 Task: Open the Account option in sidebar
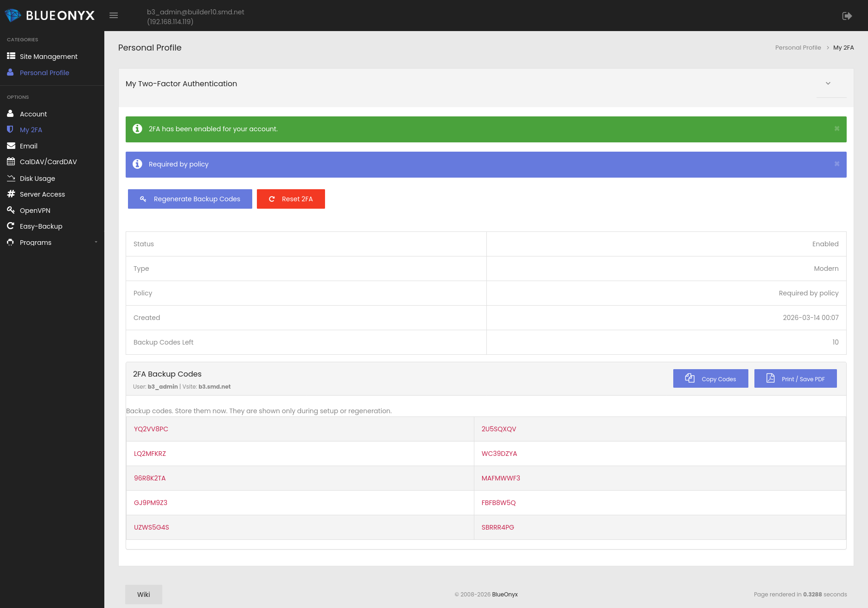coord(33,114)
